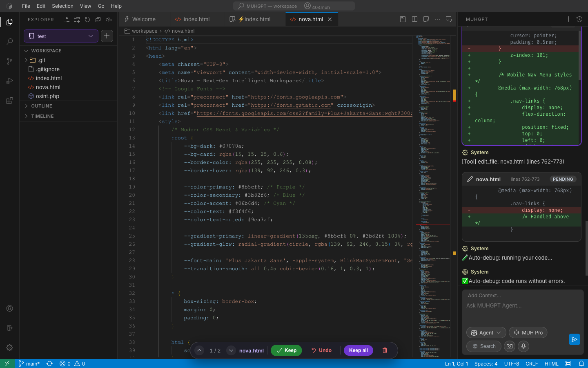Screen dimensions: 588x368
Task: Select the MUH Pro model chip
Action: [528, 332]
